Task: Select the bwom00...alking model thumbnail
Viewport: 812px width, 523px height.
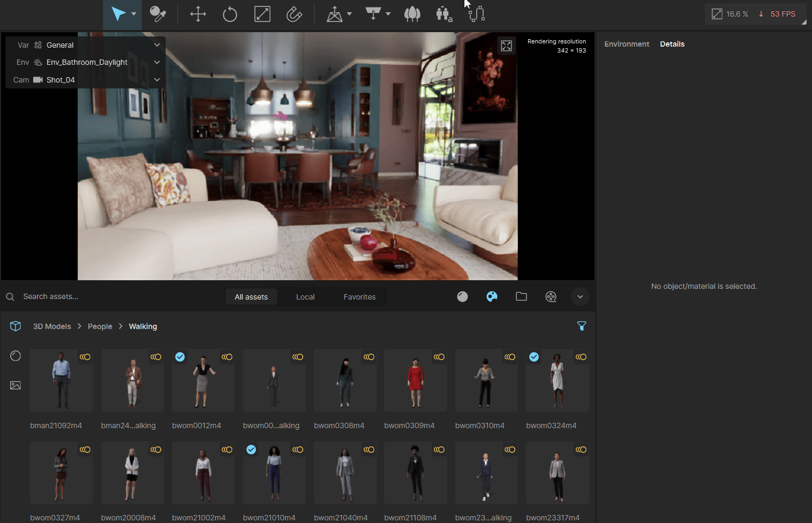Action: point(274,380)
